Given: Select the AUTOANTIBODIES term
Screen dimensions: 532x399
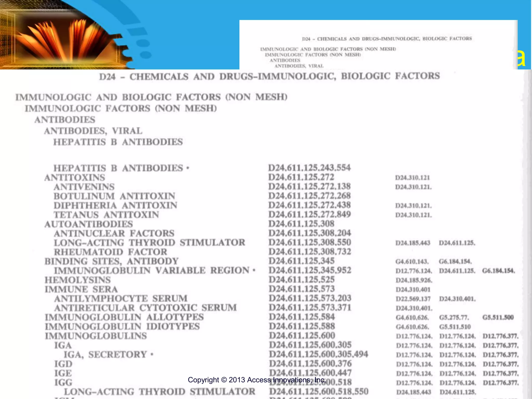Looking at the screenshot, I should pos(89,224).
